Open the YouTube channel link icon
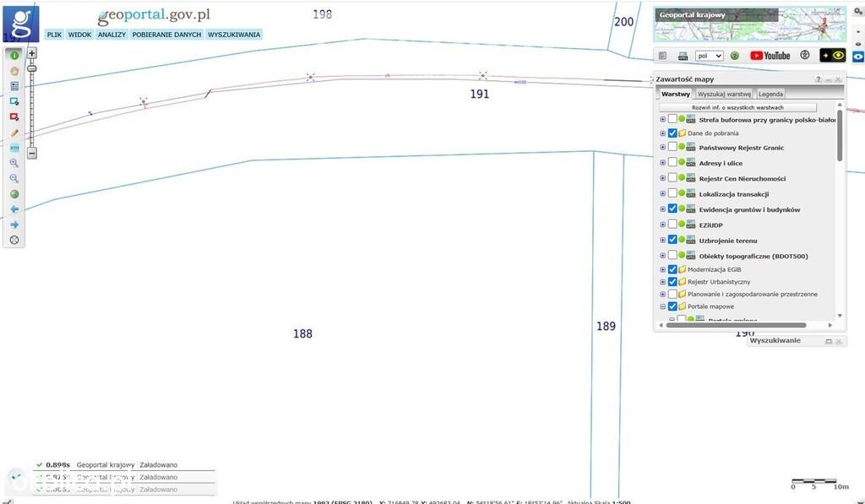This screenshot has width=865, height=504. point(770,56)
